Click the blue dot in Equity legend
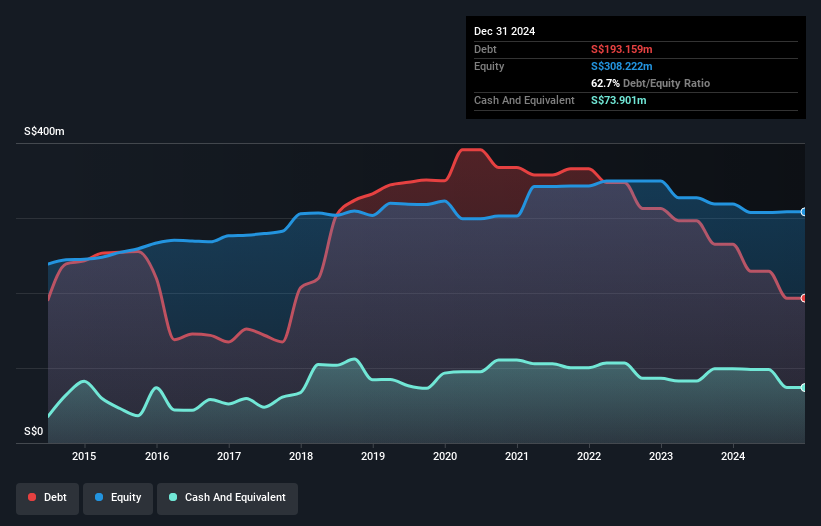Screen dimensions: 821x526 [99, 497]
